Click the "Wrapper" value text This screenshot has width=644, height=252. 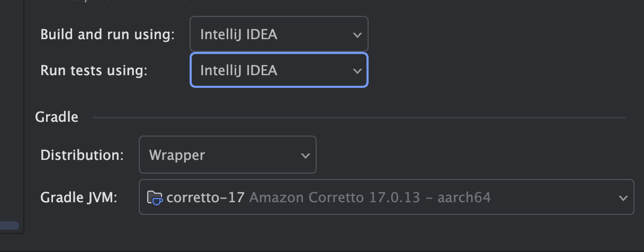pyautogui.click(x=177, y=155)
